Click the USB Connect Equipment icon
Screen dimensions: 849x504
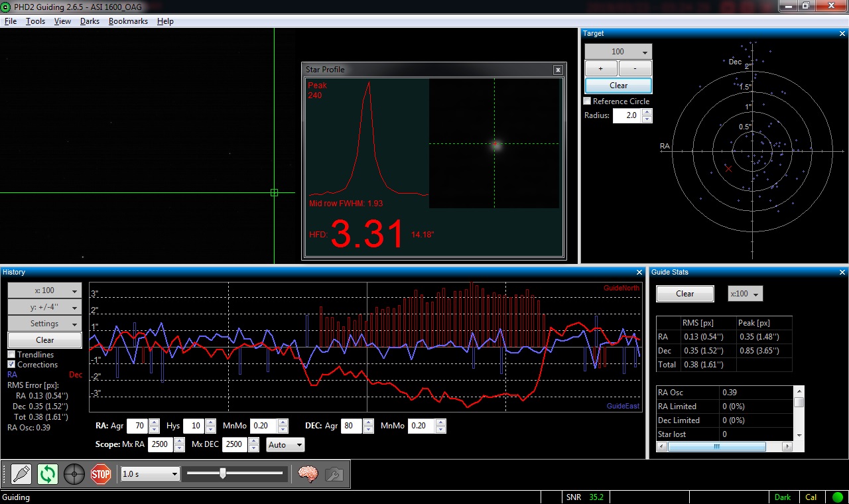pos(21,474)
